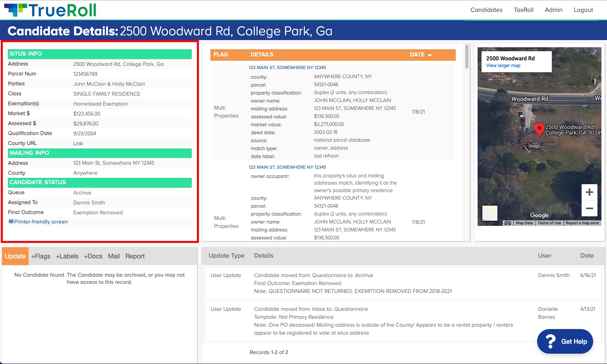The width and height of the screenshot is (607, 364).
Task: Open the Get Help question mark icon
Action: [551, 341]
